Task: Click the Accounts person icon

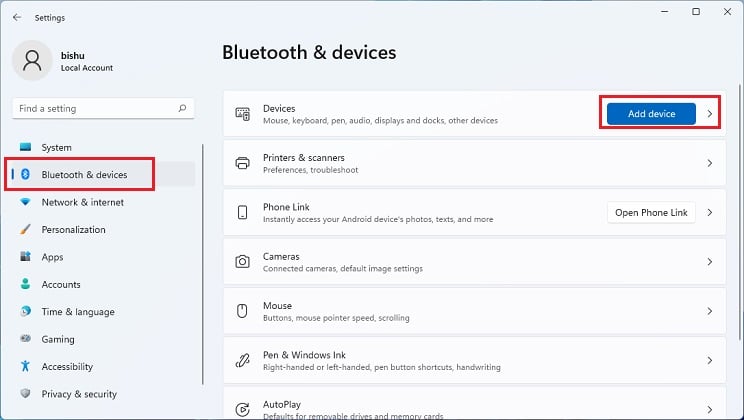Action: click(x=26, y=284)
